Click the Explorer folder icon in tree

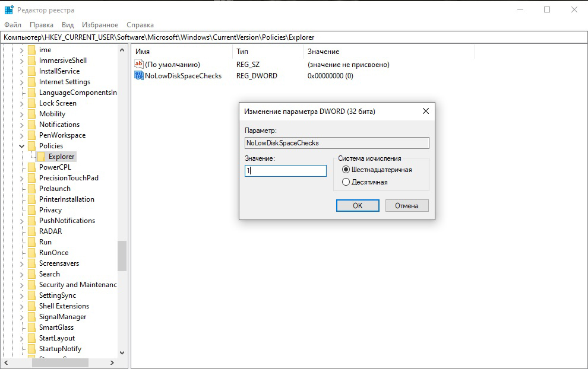click(x=42, y=157)
